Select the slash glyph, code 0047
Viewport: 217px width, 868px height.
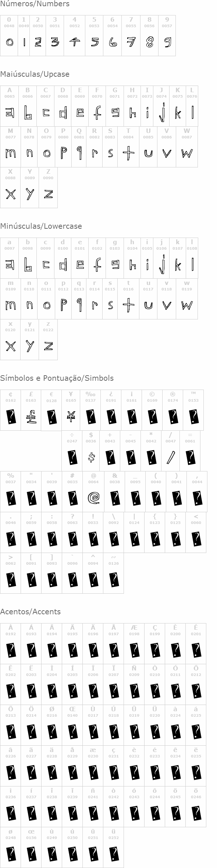(x=171, y=451)
